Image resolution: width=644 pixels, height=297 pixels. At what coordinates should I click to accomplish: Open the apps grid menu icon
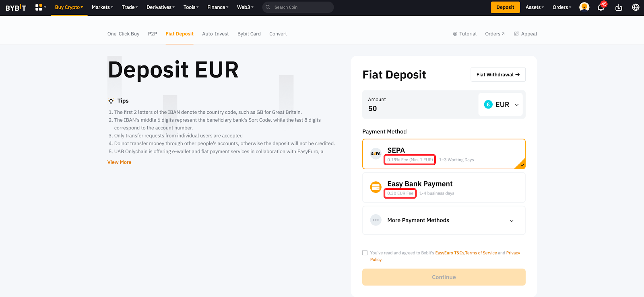39,7
